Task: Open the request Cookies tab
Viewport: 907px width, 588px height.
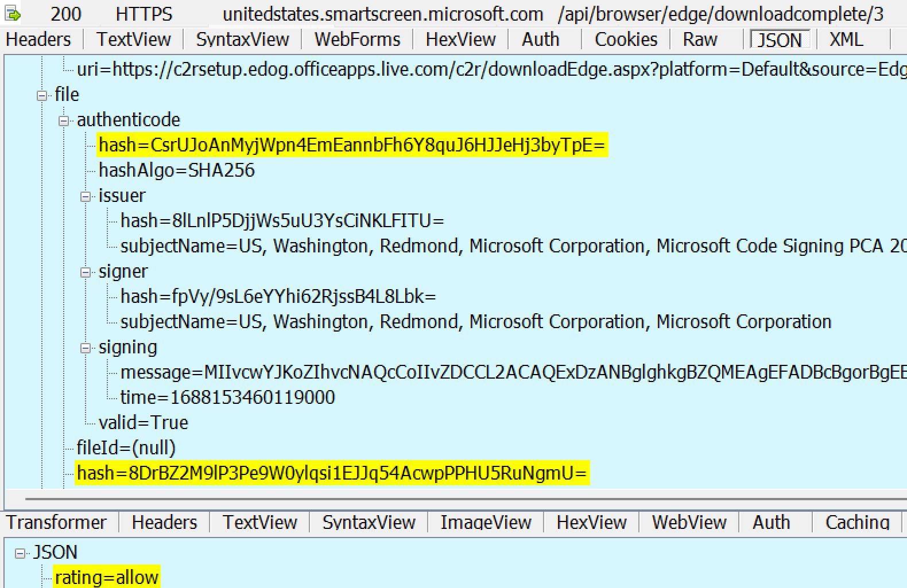Action: tap(626, 40)
